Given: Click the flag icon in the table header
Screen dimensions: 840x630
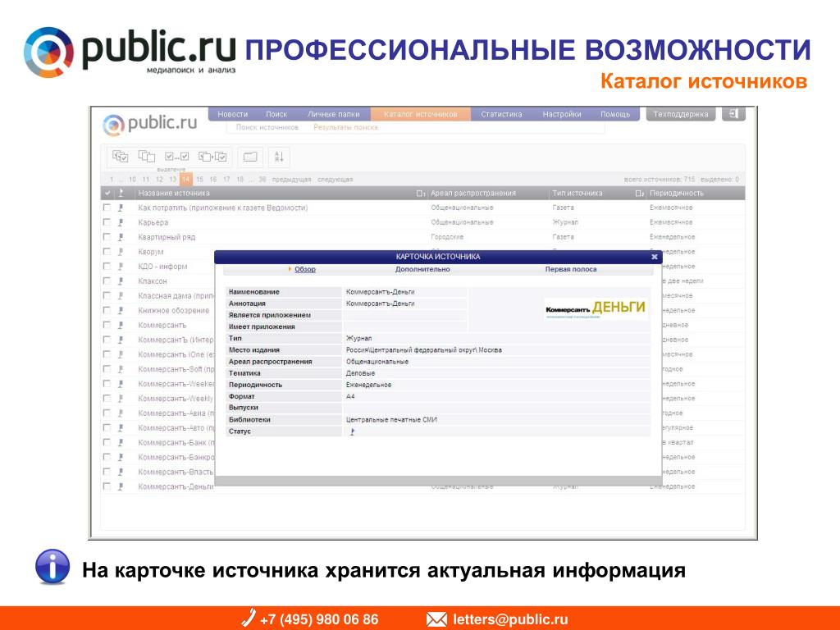Looking at the screenshot, I should click(121, 193).
